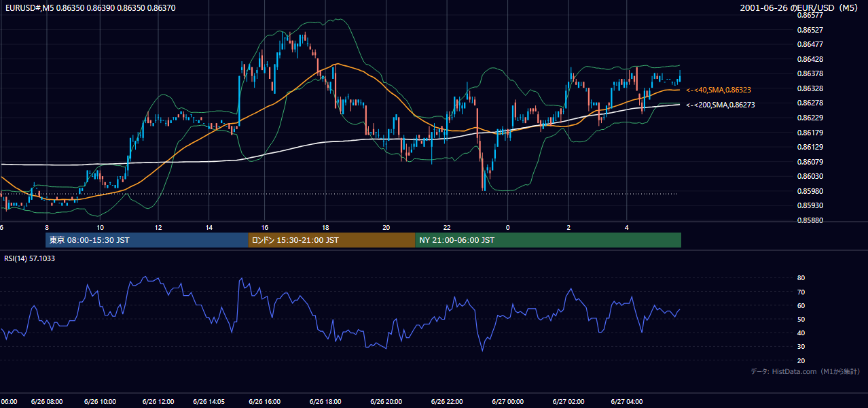Click the 0.86577 price axis label
The image size is (868, 408).
(811, 15)
